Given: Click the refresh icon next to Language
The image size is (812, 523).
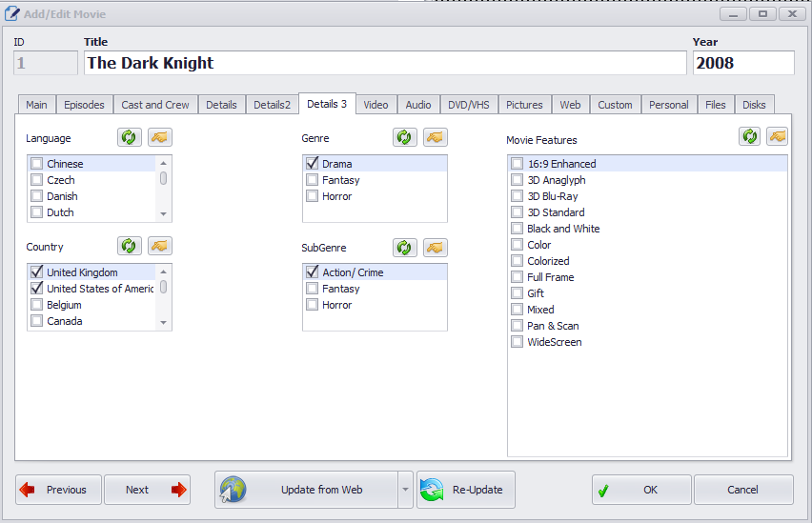Looking at the screenshot, I should pyautogui.click(x=130, y=137).
